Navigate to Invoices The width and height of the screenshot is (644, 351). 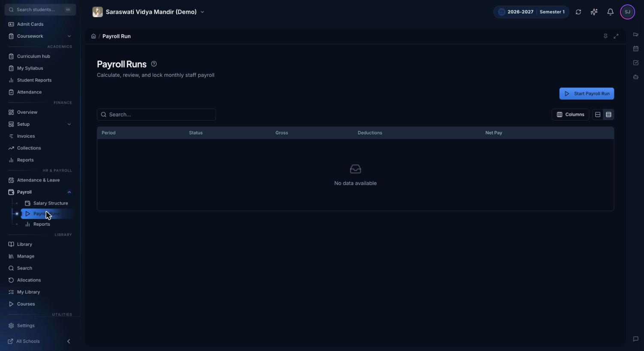26,136
